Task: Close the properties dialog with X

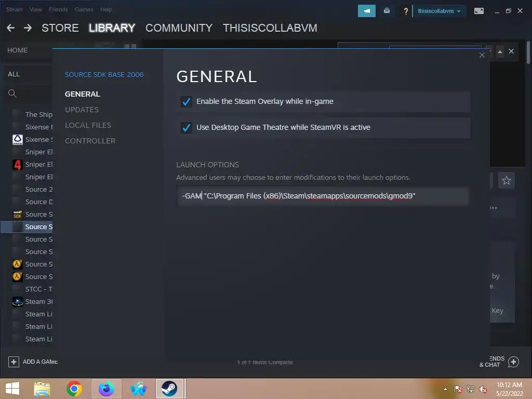Action: point(482,55)
